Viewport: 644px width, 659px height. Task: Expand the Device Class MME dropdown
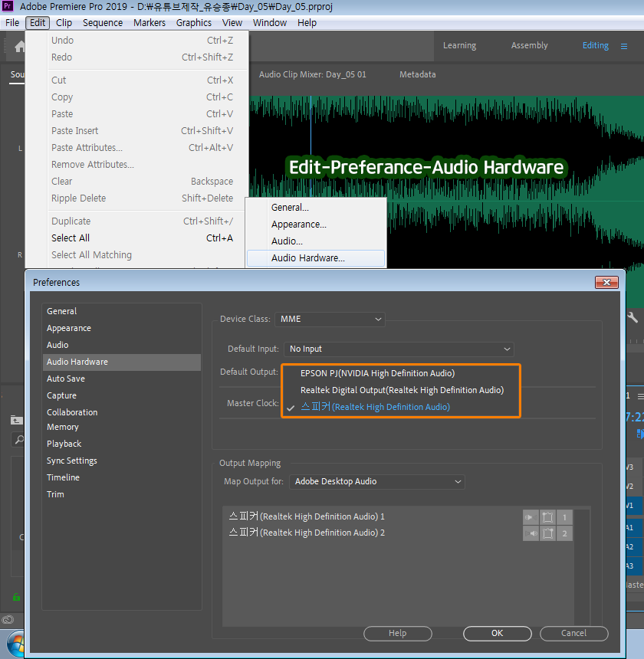click(330, 319)
